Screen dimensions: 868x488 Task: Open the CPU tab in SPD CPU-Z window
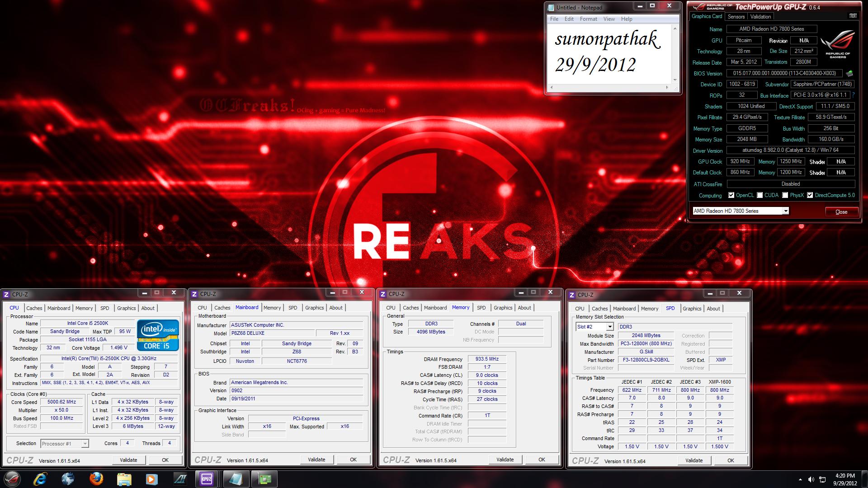tap(580, 309)
